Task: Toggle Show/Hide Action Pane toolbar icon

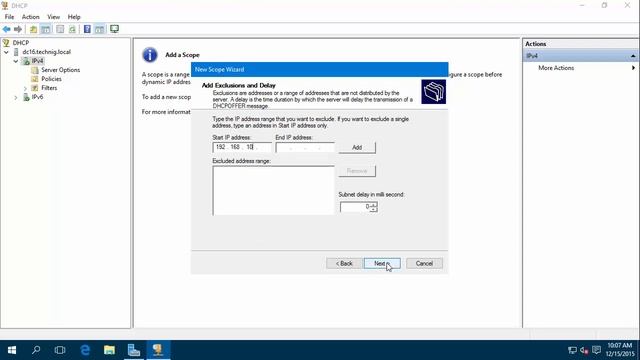Action: click(100, 29)
